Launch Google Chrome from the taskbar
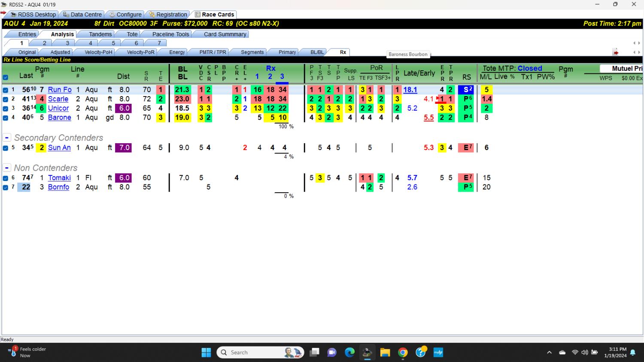The image size is (644, 362). pos(403,353)
